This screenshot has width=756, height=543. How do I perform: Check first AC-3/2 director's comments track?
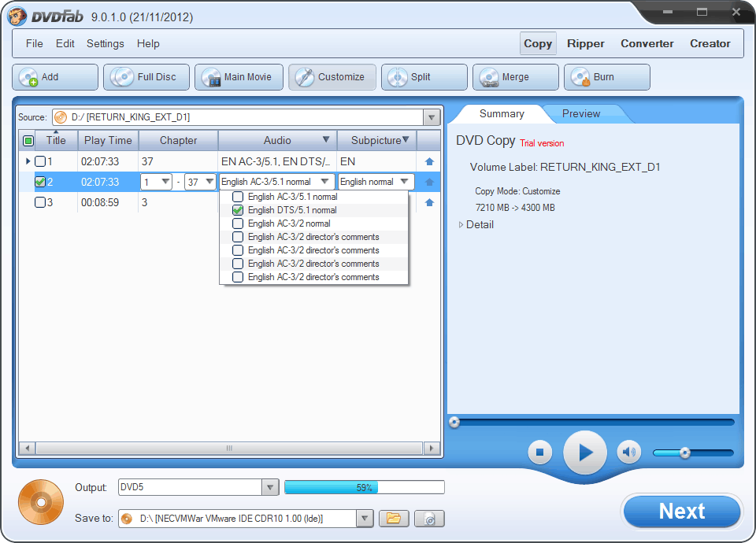[x=238, y=237]
